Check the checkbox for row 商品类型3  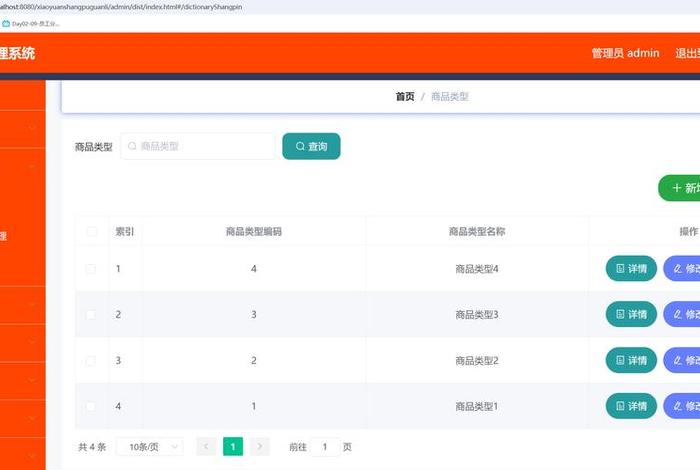[x=91, y=315]
